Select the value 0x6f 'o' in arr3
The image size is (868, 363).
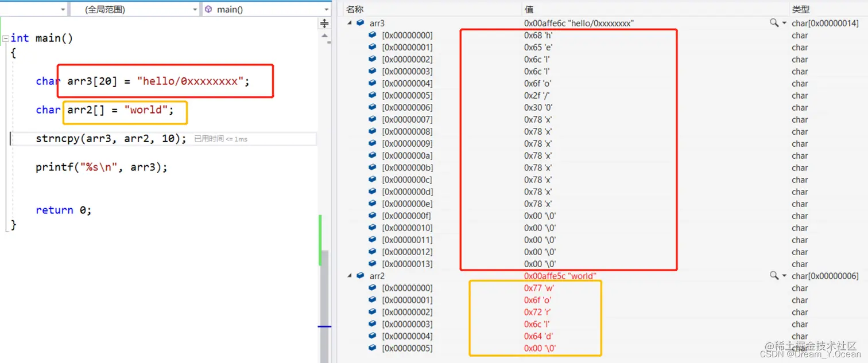[x=538, y=83]
